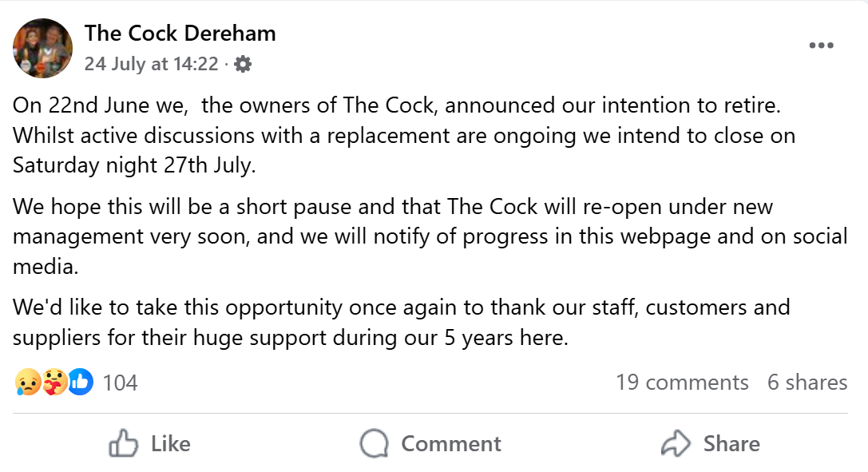Open The Cock Dereham page name link
868x472 pixels.
pos(180,34)
